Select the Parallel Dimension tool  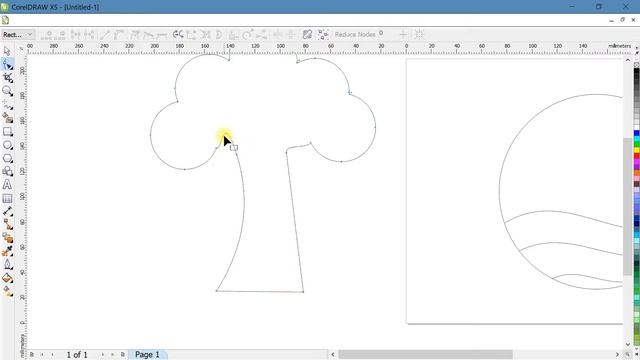(x=7, y=211)
